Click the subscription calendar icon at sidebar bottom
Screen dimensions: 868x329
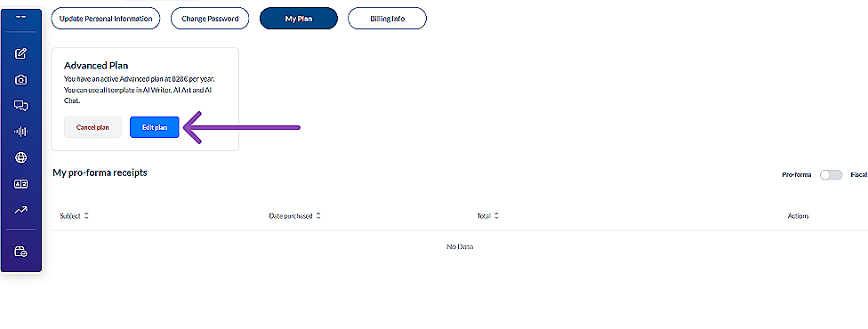(21, 252)
